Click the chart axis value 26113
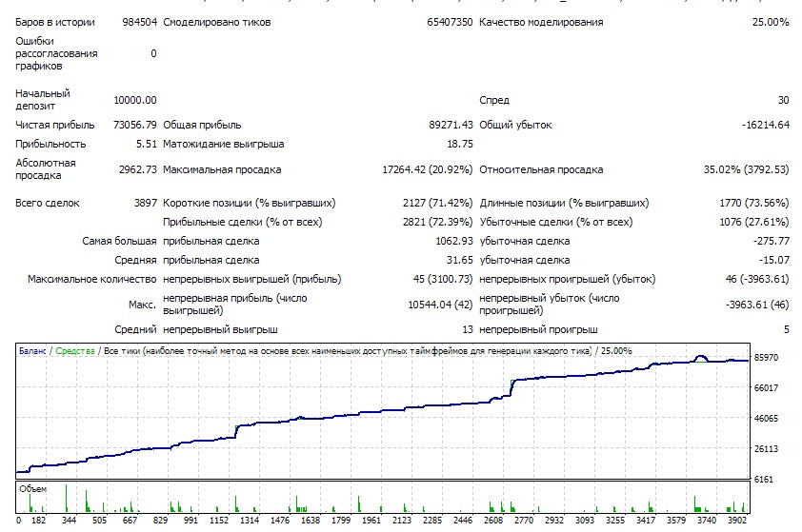The image size is (802, 532). pyautogui.click(x=766, y=449)
